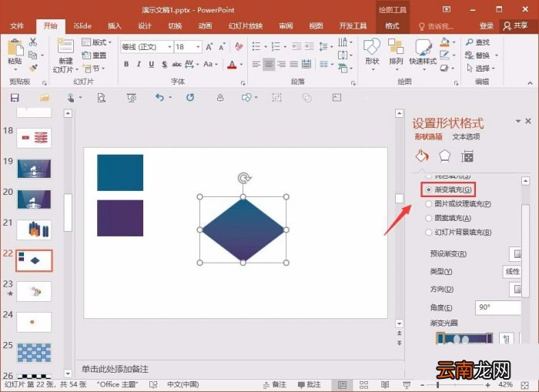Toggle underline formatting U
This screenshot has width=539, height=392.
[x=151, y=64]
